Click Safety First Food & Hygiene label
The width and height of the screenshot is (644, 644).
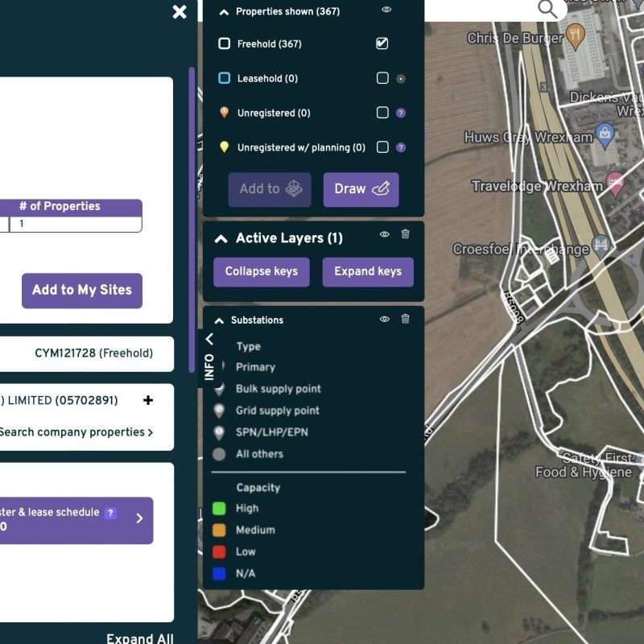tap(584, 465)
